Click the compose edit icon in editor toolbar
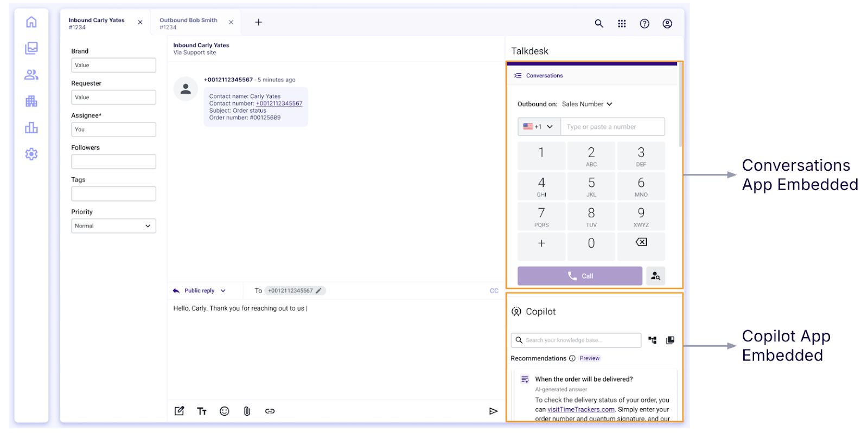The height and width of the screenshot is (433, 868). click(x=179, y=411)
